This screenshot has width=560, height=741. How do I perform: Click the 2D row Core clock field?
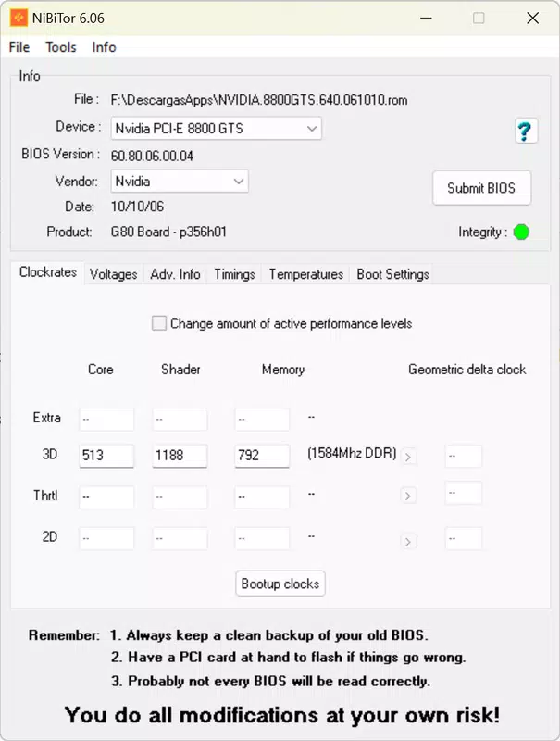point(106,538)
